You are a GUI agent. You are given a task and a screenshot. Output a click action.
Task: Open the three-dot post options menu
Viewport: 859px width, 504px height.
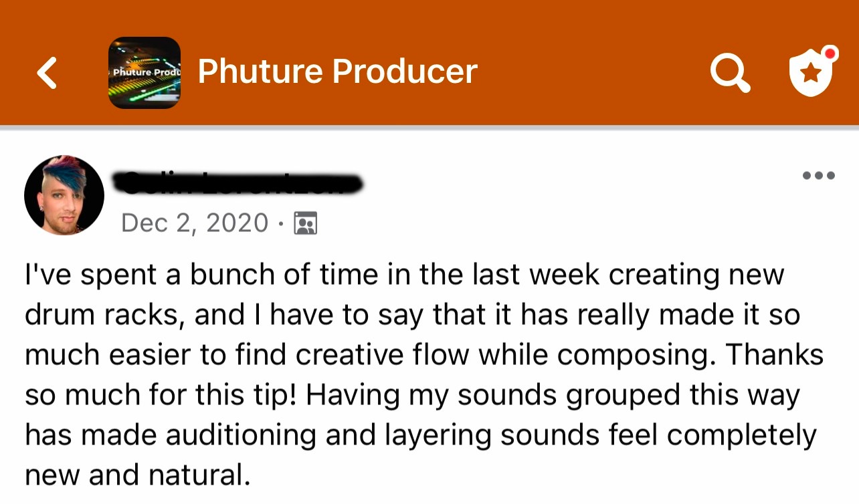click(x=818, y=176)
